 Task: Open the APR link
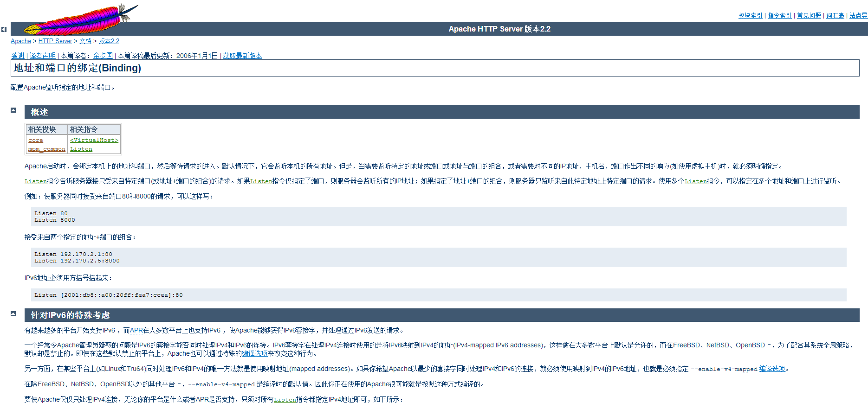point(136,330)
